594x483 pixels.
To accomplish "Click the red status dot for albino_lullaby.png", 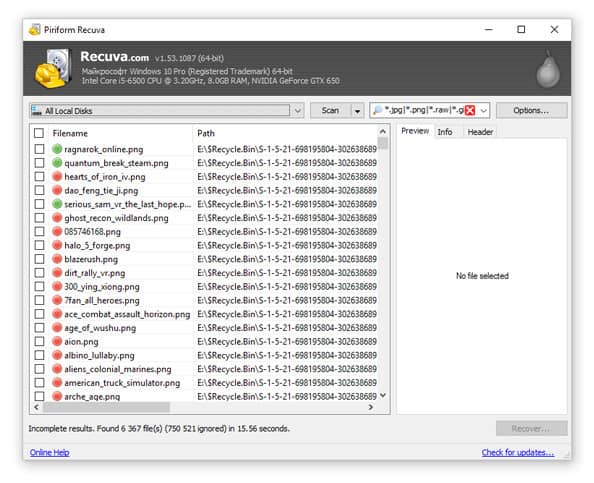I will pyautogui.click(x=57, y=355).
